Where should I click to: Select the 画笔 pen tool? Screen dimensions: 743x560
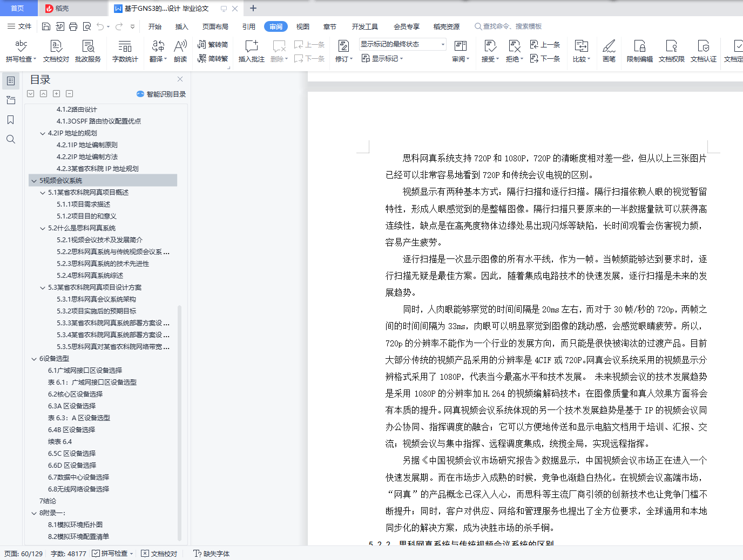(609, 51)
